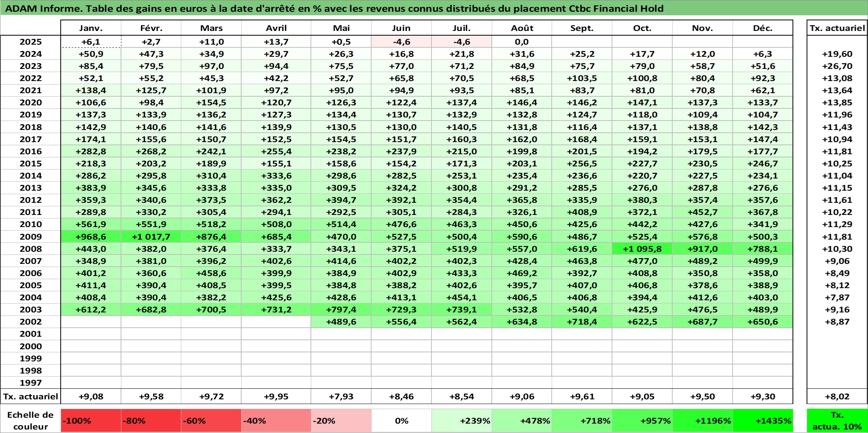Viewport: 868px width, 433px height.
Task: Click the Mai column header
Action: [x=341, y=28]
